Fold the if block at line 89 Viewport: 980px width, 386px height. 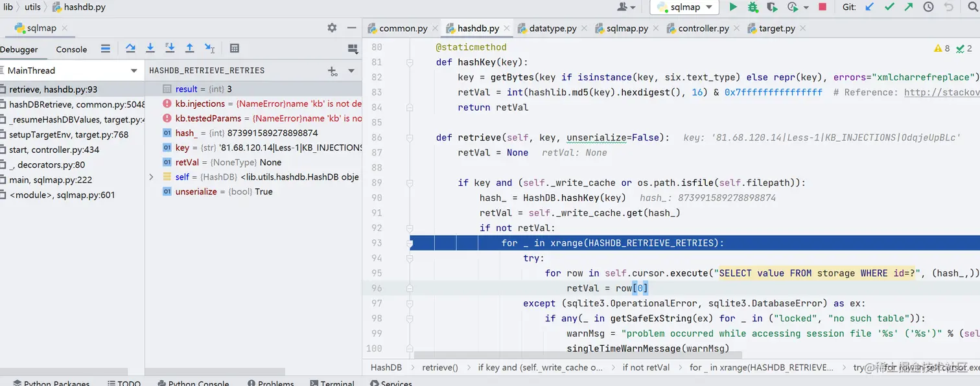(x=410, y=183)
